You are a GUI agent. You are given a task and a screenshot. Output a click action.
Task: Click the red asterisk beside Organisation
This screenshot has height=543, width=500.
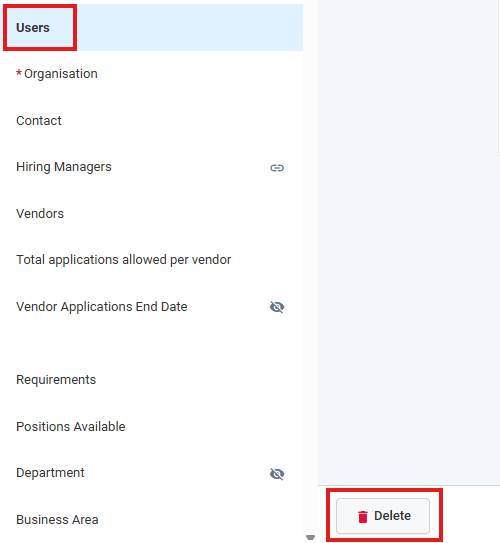point(19,73)
